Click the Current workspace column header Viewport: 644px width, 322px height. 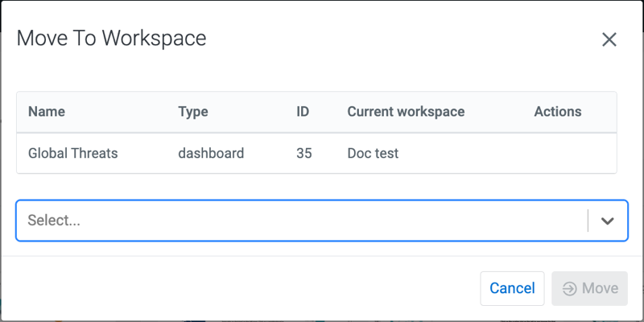click(406, 112)
